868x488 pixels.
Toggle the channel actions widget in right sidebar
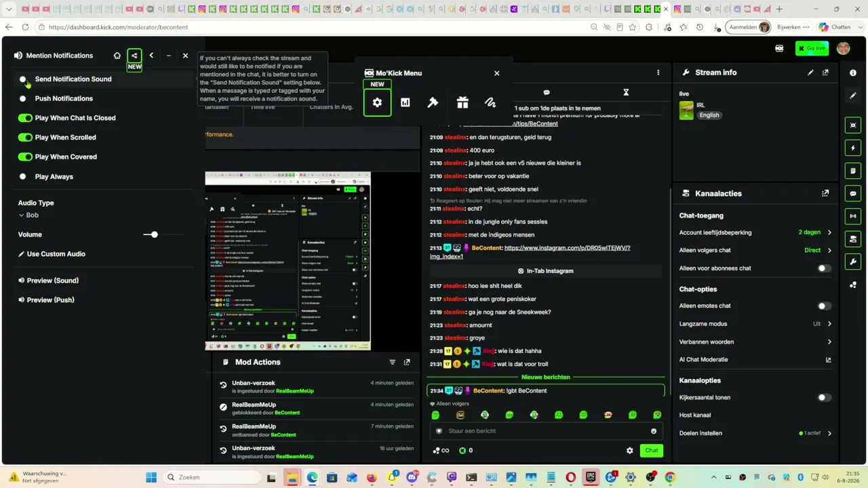pyautogui.click(x=853, y=239)
